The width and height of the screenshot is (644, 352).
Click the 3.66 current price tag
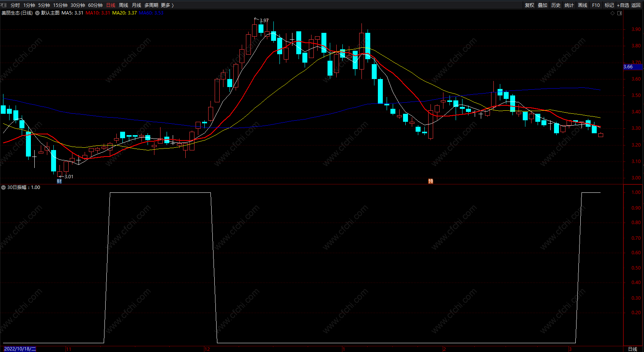pyautogui.click(x=633, y=67)
